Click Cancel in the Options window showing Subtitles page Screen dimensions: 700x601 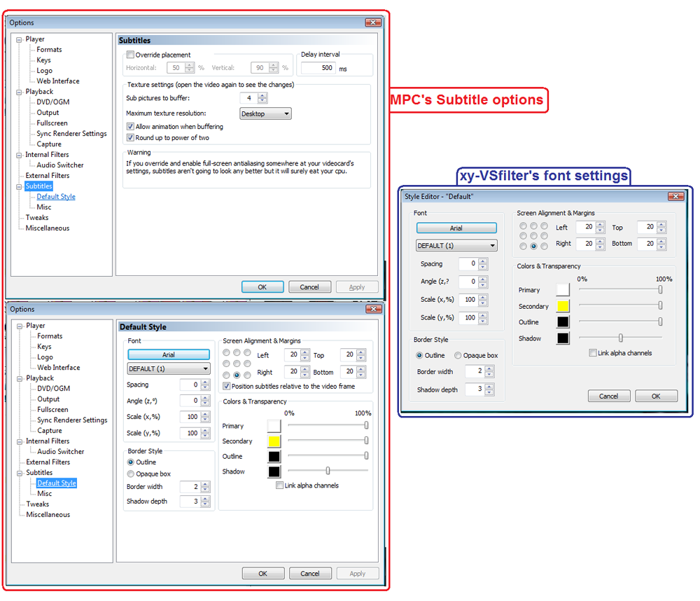click(309, 287)
